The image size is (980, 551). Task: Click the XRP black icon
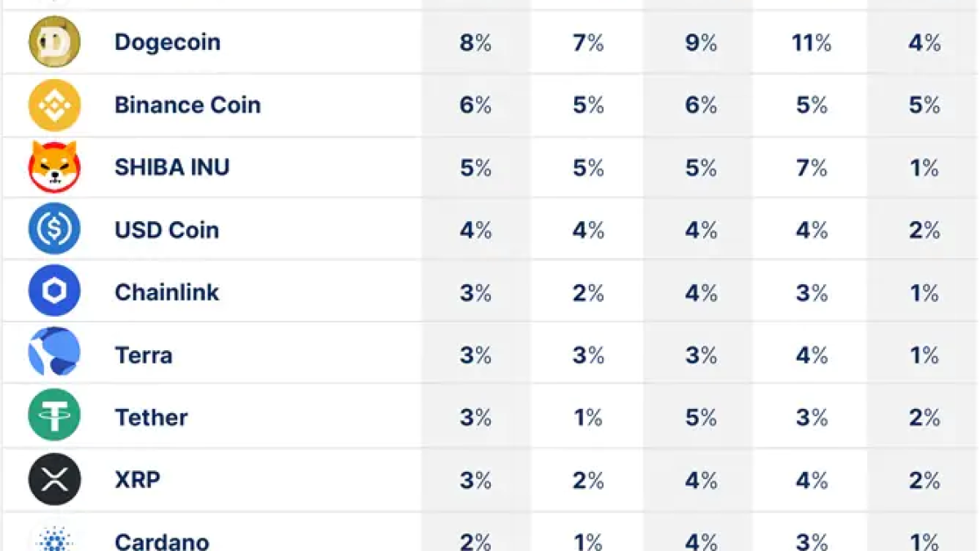(55, 479)
